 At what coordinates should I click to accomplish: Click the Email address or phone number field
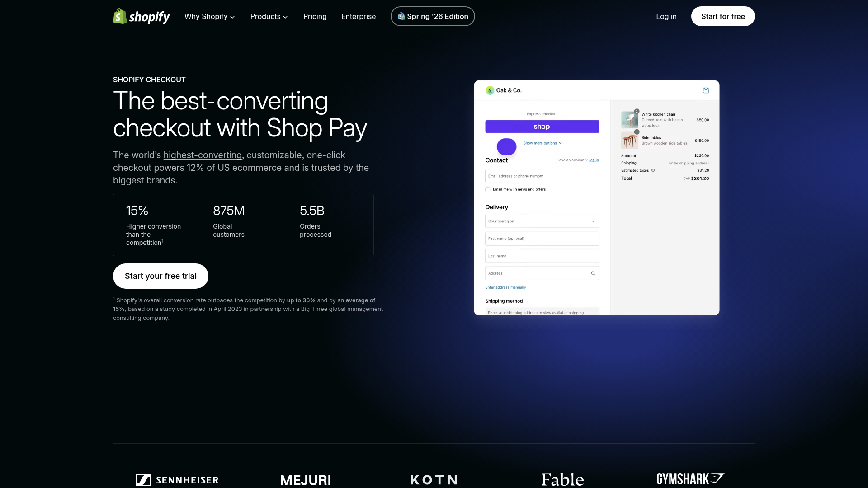click(x=542, y=176)
